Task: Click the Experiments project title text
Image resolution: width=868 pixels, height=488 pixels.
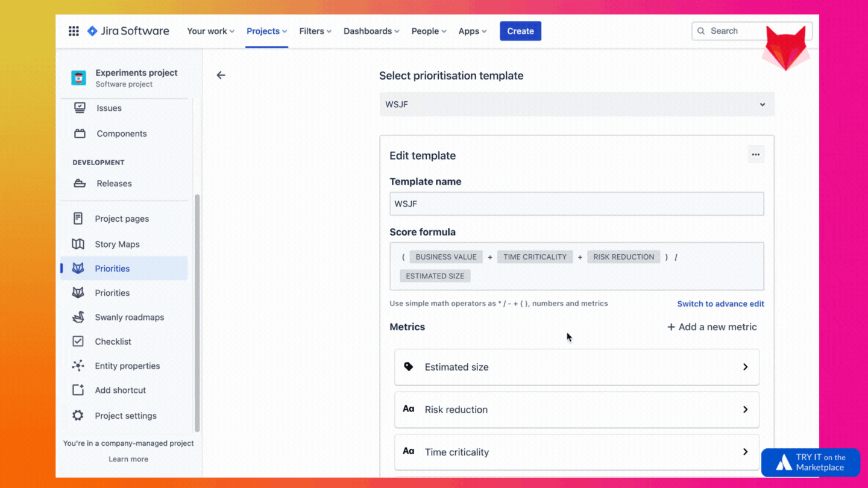Action: [136, 73]
